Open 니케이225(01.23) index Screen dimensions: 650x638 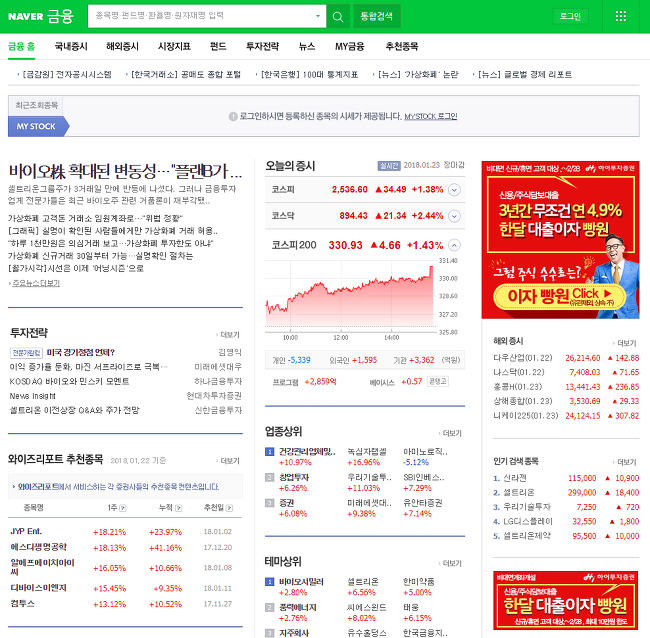tap(526, 415)
